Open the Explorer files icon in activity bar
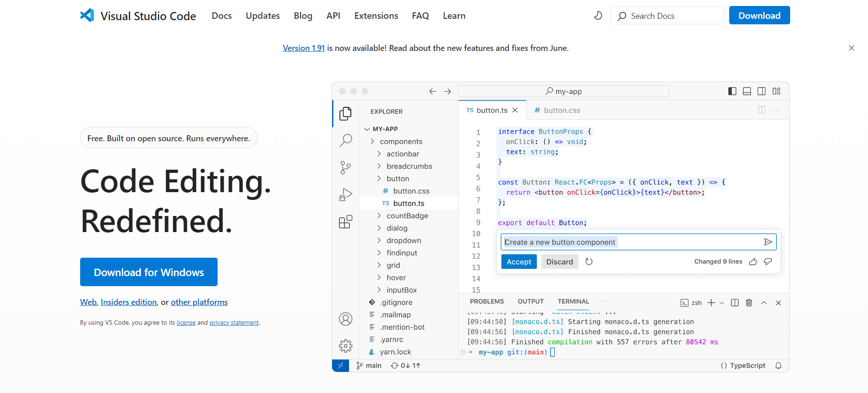Viewport: 868px width, 393px height. tap(346, 113)
